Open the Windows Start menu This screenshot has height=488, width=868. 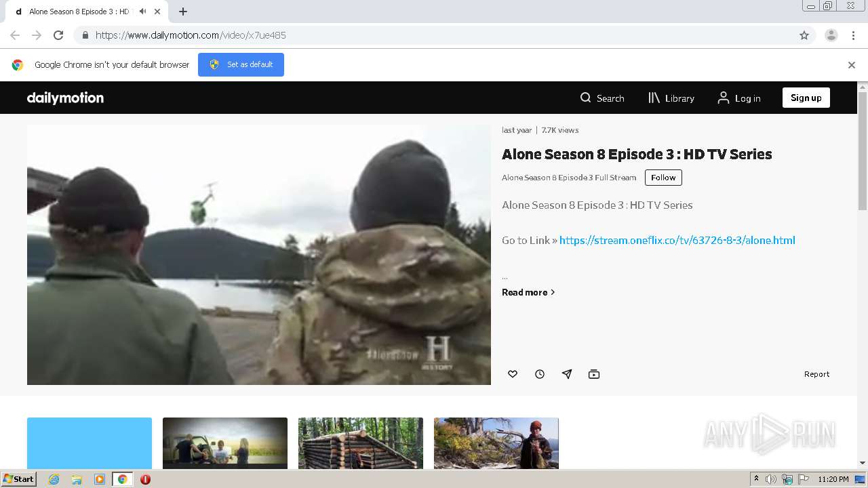19,479
